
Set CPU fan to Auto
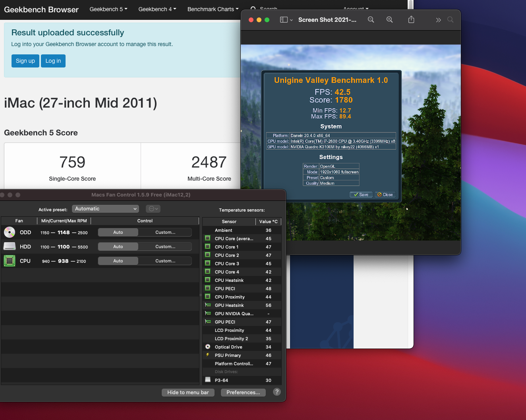(118, 261)
